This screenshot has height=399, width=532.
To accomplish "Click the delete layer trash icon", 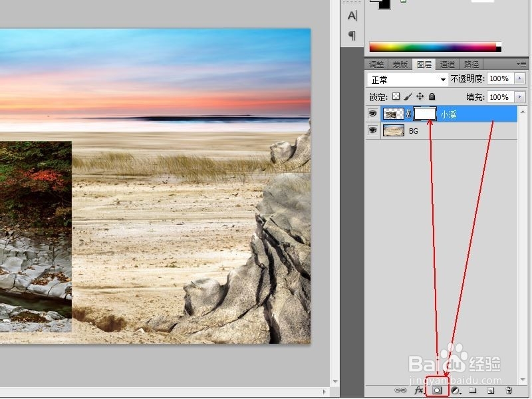I will 509,390.
